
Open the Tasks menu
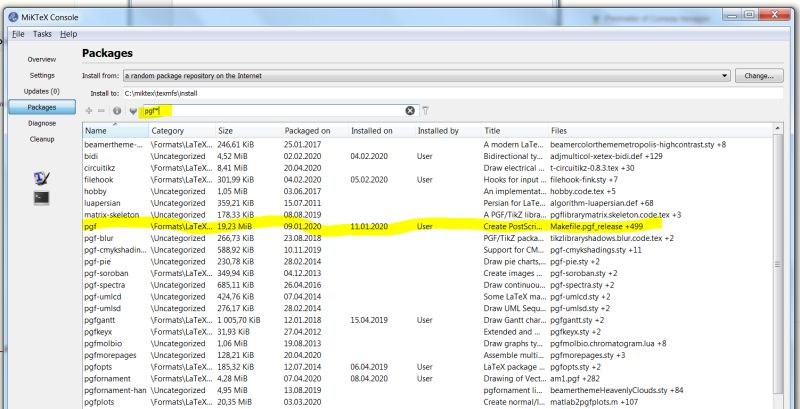[42, 34]
